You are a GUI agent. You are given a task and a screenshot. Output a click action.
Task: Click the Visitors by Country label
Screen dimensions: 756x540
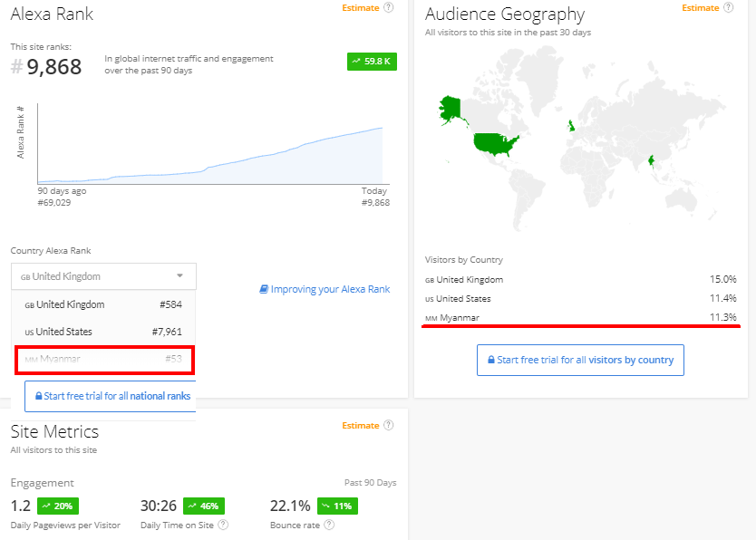(464, 260)
